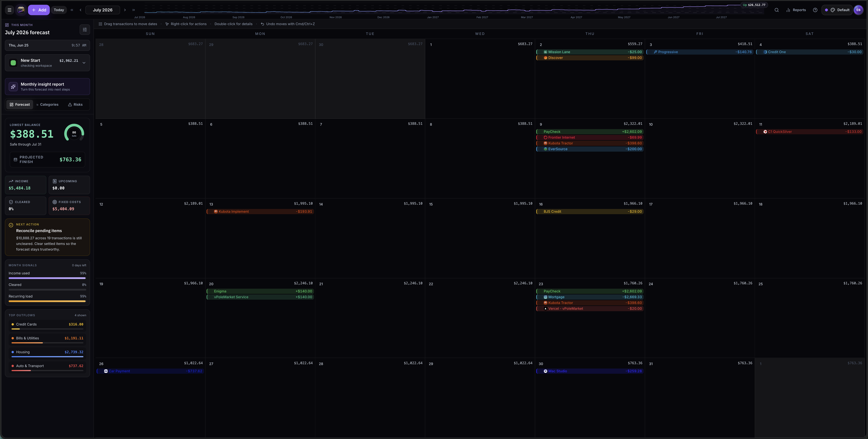Click the Mac Studio transaction icon
This screenshot has height=439, width=868.
[546, 371]
